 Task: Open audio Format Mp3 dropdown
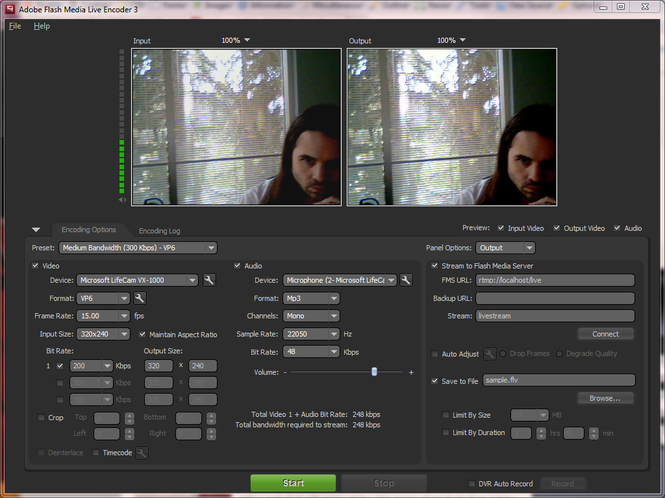pos(311,298)
